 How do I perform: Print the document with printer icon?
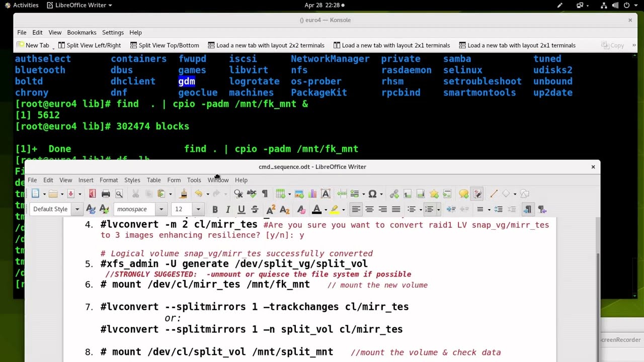(106, 194)
